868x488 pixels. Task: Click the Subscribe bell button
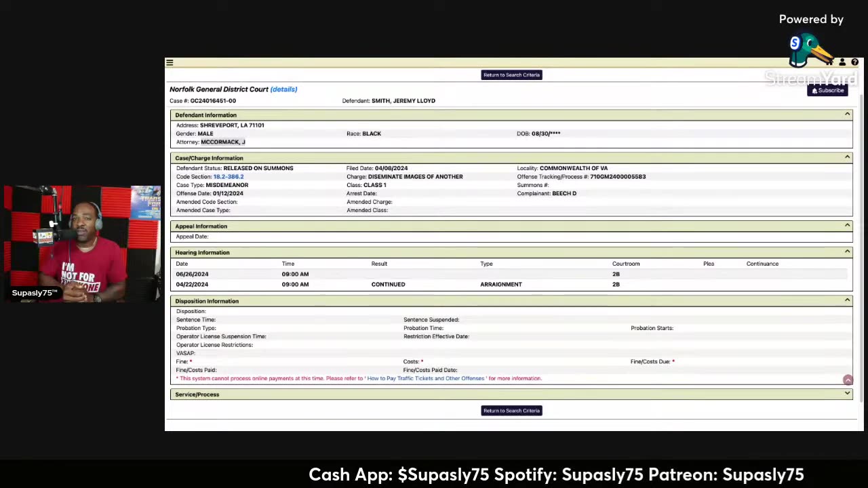(x=827, y=90)
